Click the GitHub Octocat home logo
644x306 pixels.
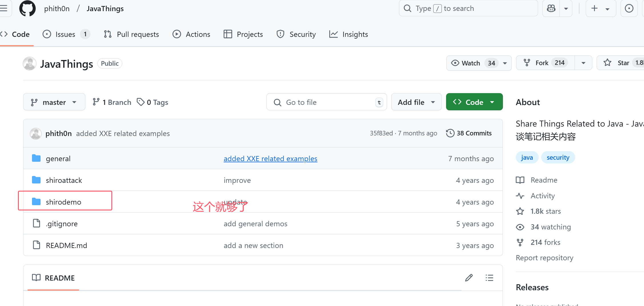tap(27, 9)
